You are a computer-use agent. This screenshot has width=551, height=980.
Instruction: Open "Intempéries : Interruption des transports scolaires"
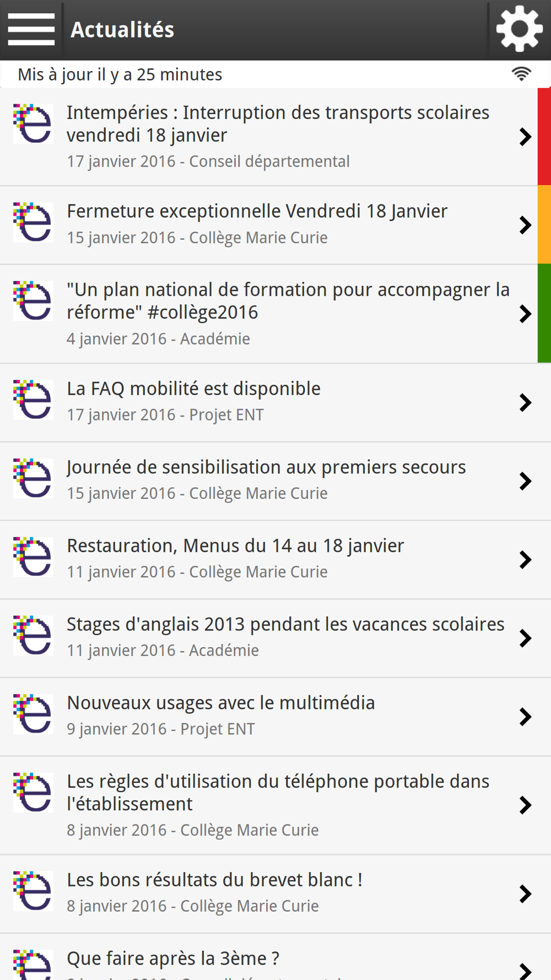(269, 137)
